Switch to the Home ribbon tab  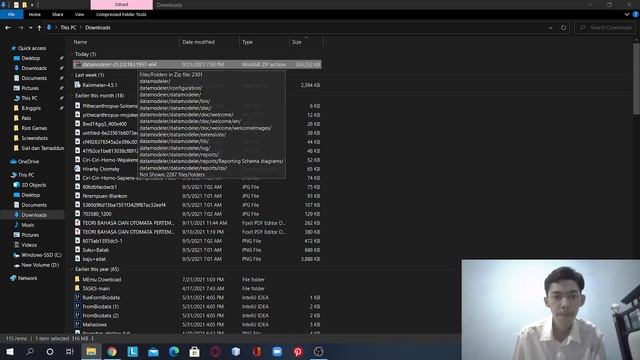(x=35, y=14)
